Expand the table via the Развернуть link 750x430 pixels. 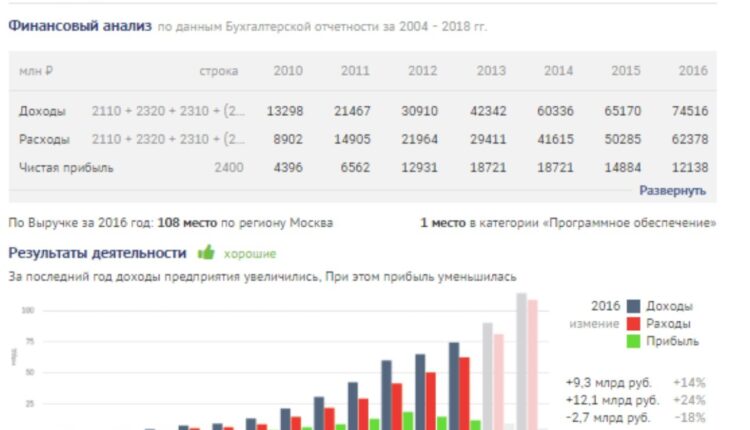tap(672, 190)
